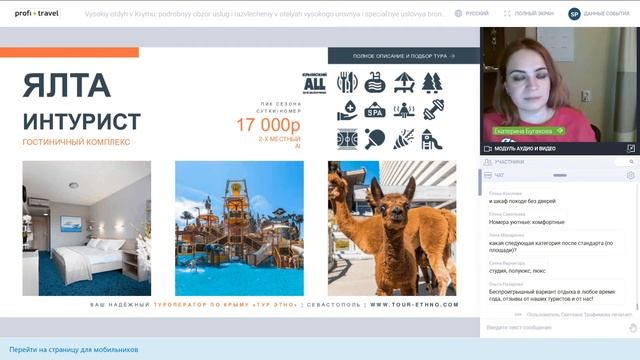The width and height of the screenshot is (640, 360).
Task: Click the party popper animation icon
Action: tap(404, 139)
